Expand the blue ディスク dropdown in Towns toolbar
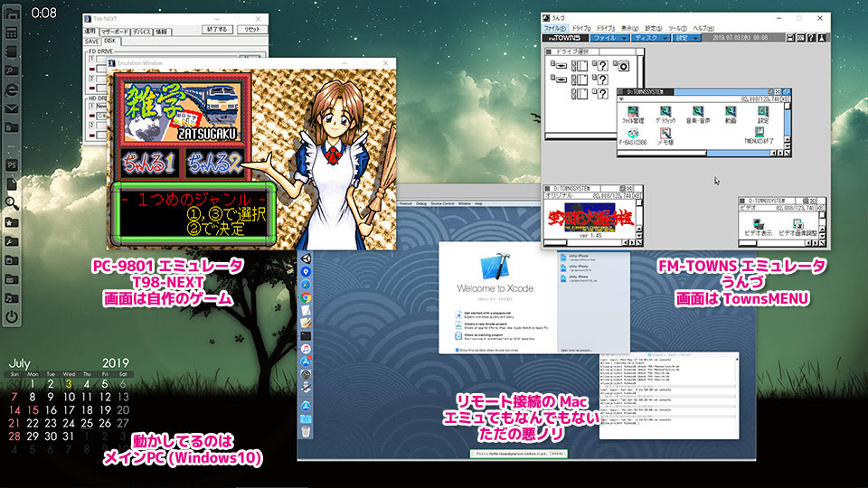 650,38
